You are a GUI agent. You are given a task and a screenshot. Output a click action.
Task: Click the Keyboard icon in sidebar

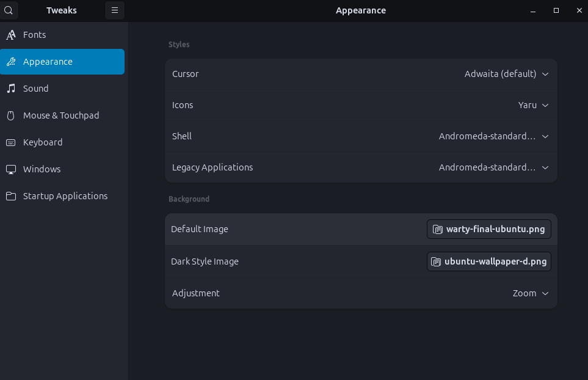point(11,142)
